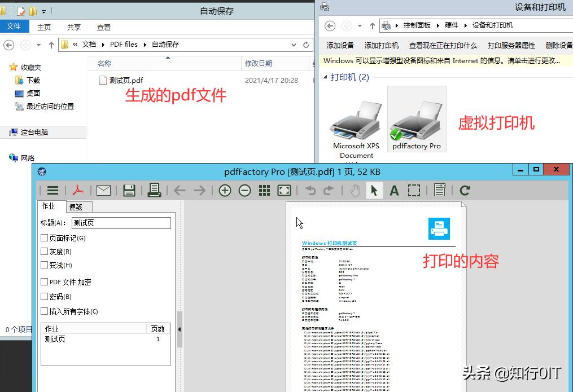Open the Explorer address bar dropdown
This screenshot has width=573, height=392.
coord(293,45)
